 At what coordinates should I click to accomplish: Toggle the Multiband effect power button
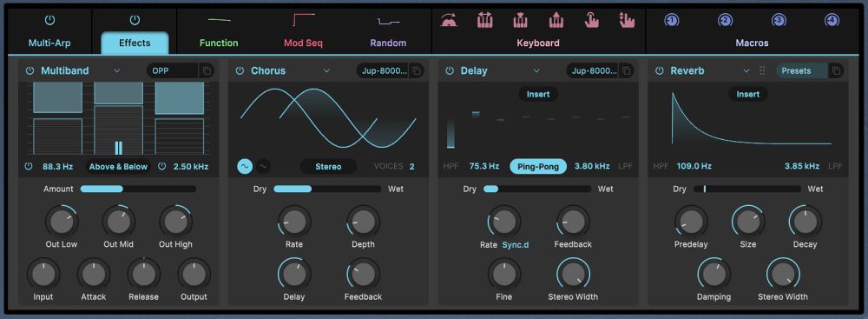pos(30,71)
